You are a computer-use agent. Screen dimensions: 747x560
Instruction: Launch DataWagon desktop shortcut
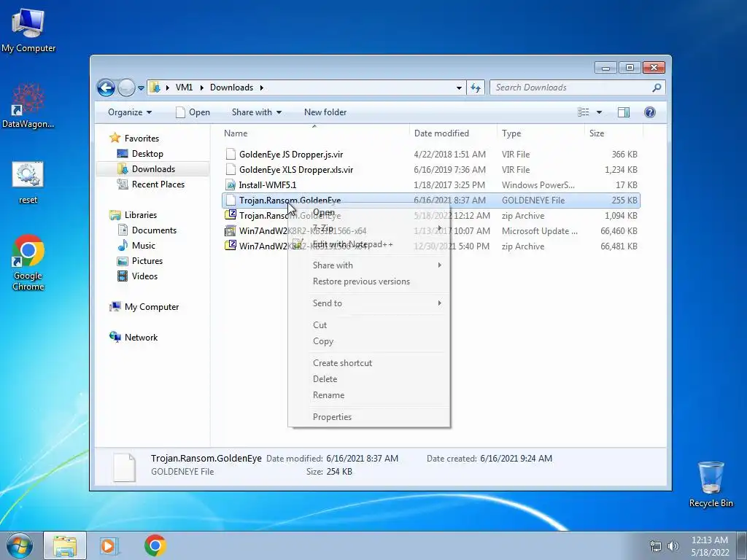click(x=28, y=106)
